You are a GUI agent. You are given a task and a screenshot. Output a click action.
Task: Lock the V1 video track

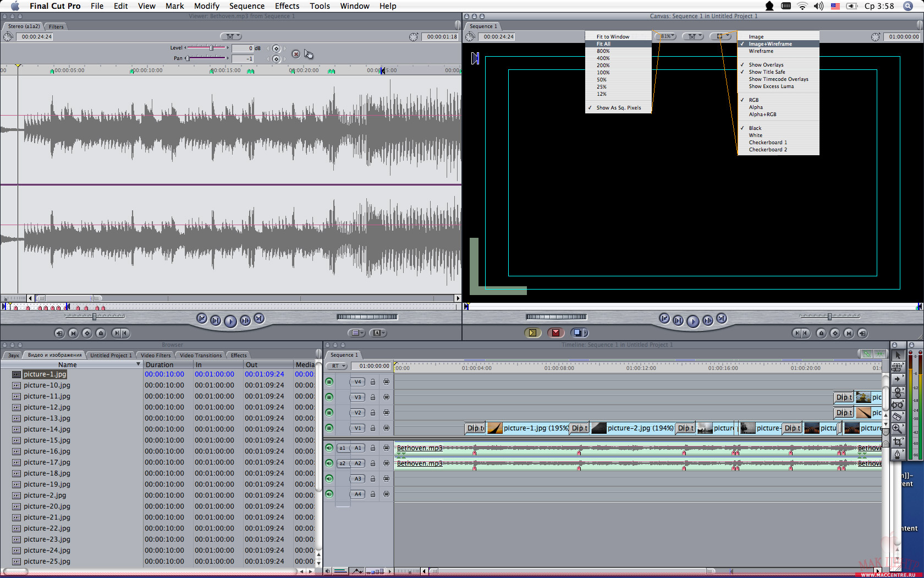[x=372, y=428]
